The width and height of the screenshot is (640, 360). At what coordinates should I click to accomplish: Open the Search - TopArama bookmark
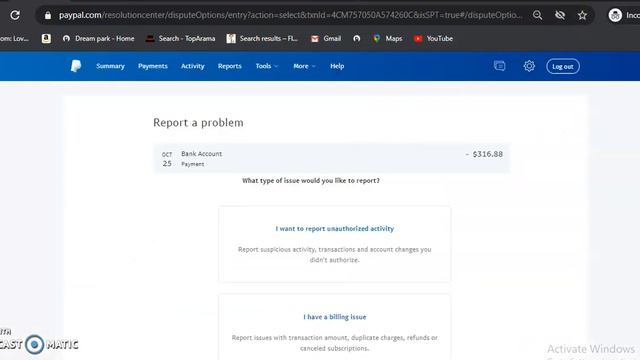coord(180,38)
